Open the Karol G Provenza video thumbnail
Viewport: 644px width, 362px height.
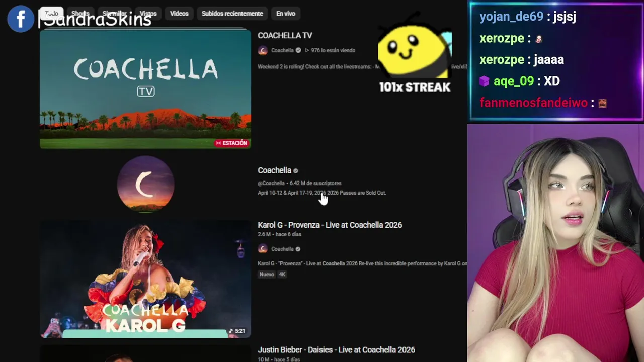point(145,279)
